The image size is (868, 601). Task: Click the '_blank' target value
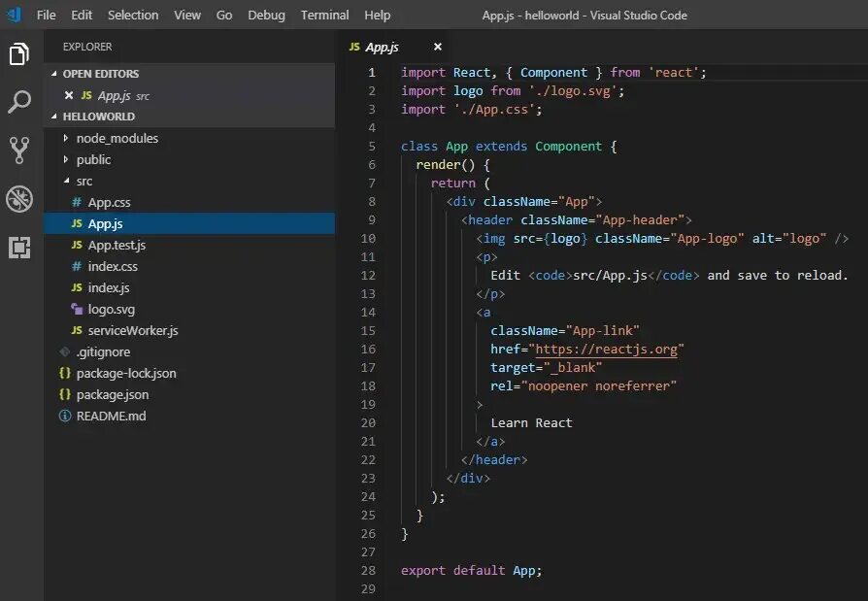click(573, 367)
